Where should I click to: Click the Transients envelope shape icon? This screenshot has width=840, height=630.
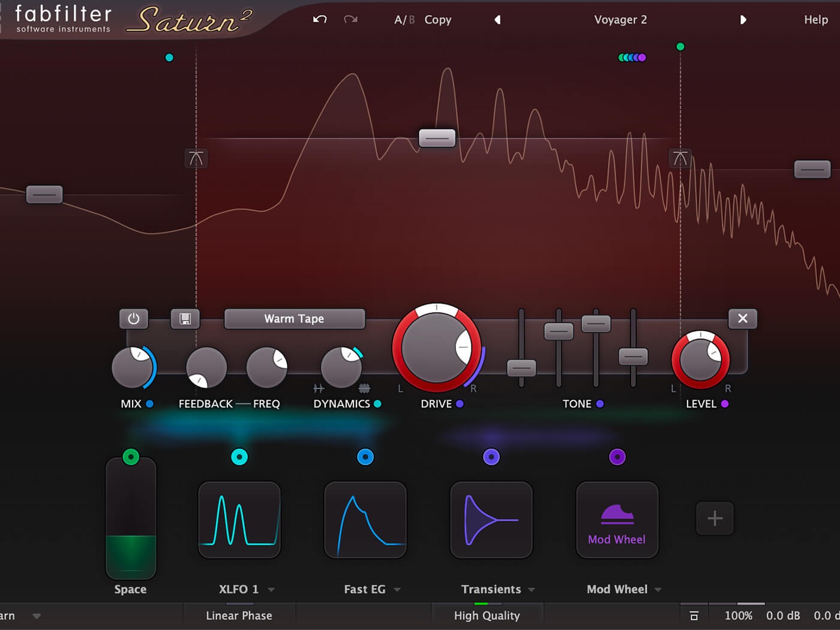pos(491,520)
